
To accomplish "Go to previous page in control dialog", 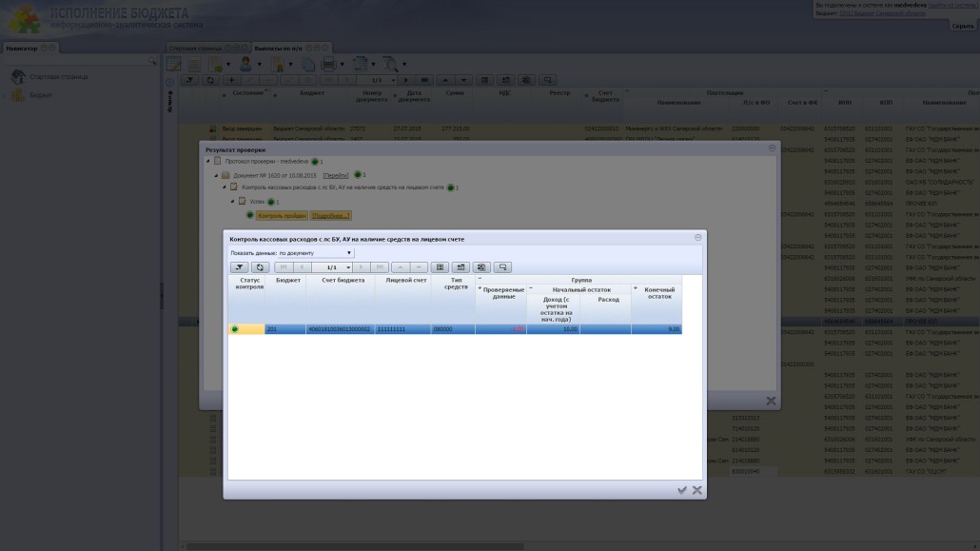I will (x=303, y=267).
